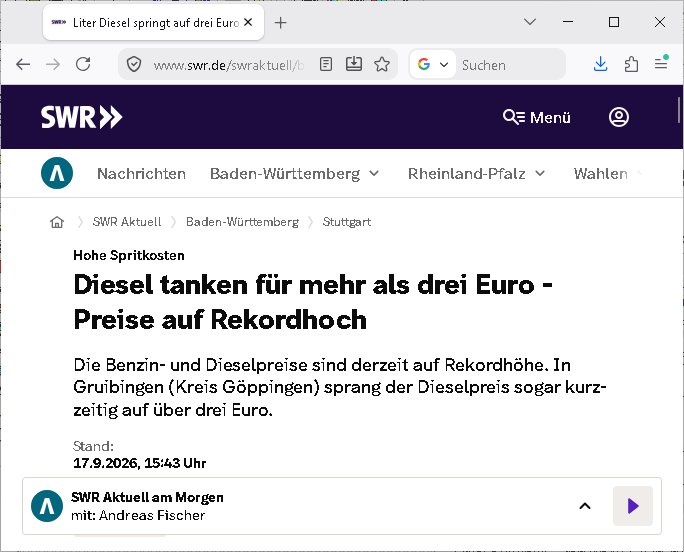This screenshot has height=552, width=684.
Task: Click the tracking protection shield icon
Action: click(x=134, y=65)
